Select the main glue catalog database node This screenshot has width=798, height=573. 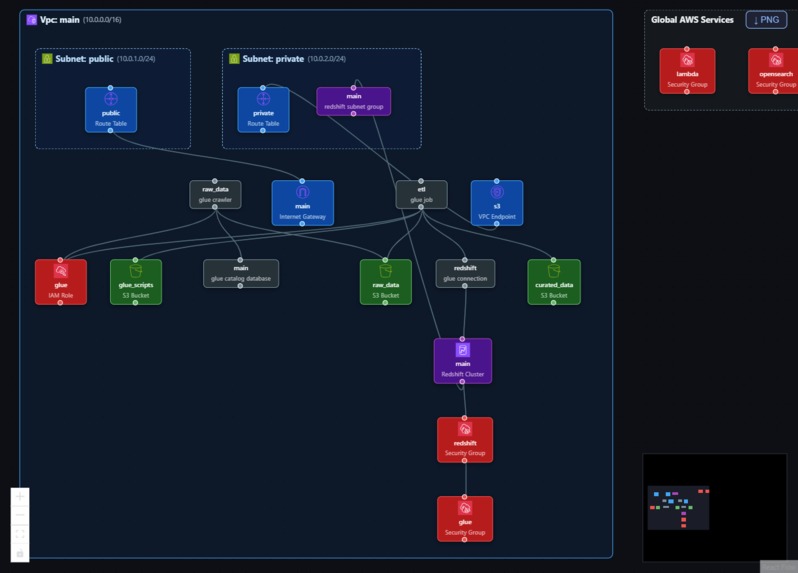241,273
